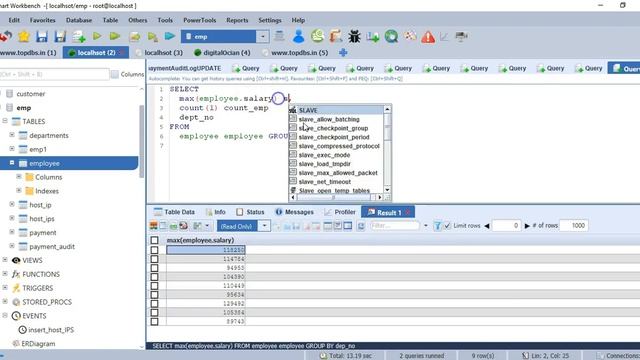This screenshot has height=360, width=640.
Task: Click the database table import icon with green arrow
Action: [372, 37]
